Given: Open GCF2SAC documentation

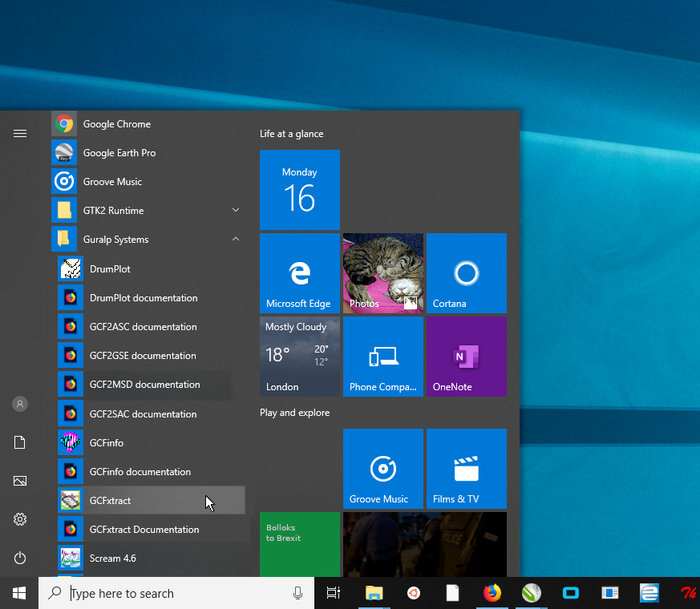Looking at the screenshot, I should [151, 414].
